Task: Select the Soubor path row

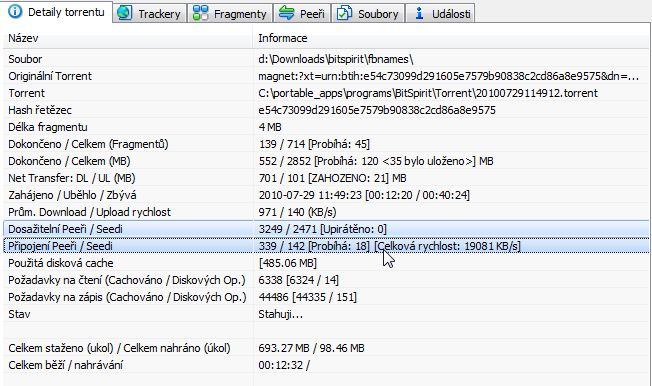Action: pyautogui.click(x=326, y=59)
